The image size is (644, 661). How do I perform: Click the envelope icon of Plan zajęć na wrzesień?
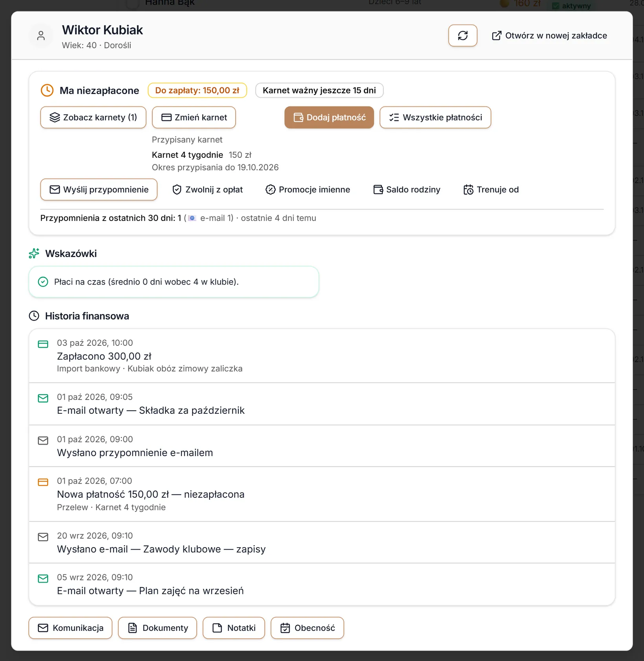[43, 579]
